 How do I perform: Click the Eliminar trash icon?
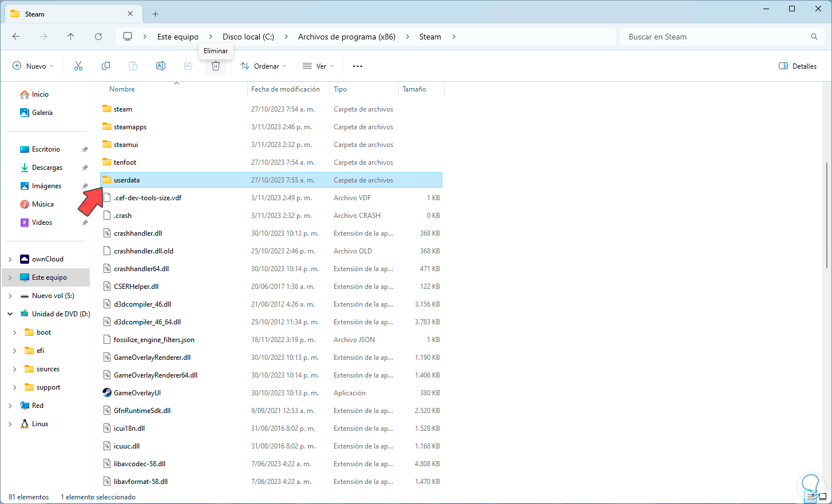[216, 66]
